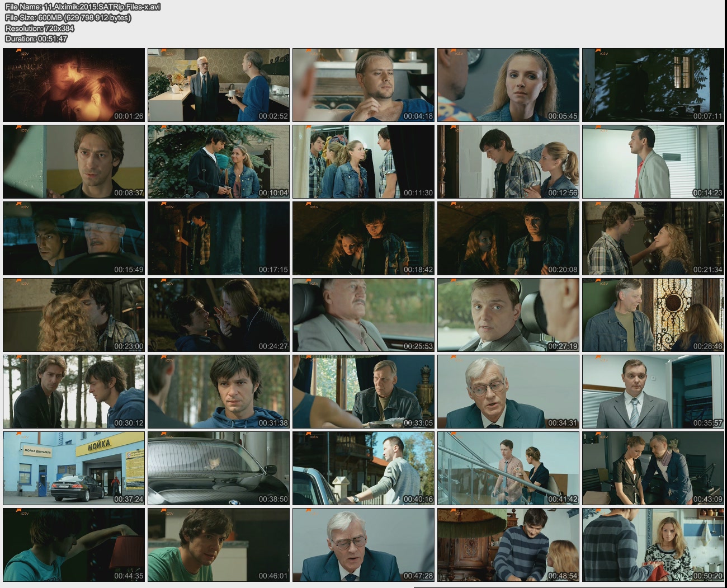This screenshot has width=727, height=588.
Task: Click the driver frame at 00:25:53
Action: click(363, 315)
